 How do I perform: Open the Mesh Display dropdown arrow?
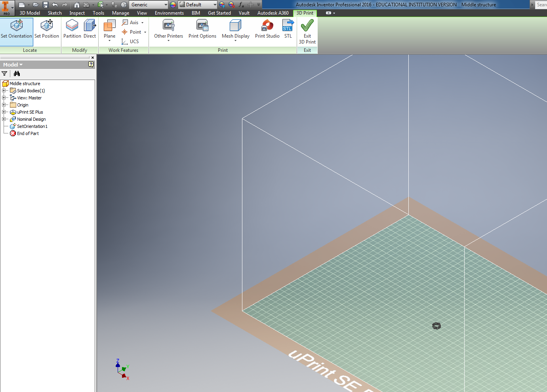click(x=236, y=40)
